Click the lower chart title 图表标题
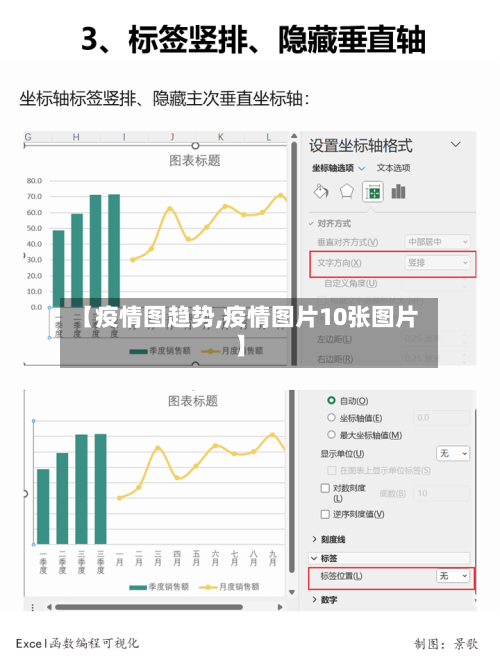Screen dimensions: 500x666 point(193,401)
